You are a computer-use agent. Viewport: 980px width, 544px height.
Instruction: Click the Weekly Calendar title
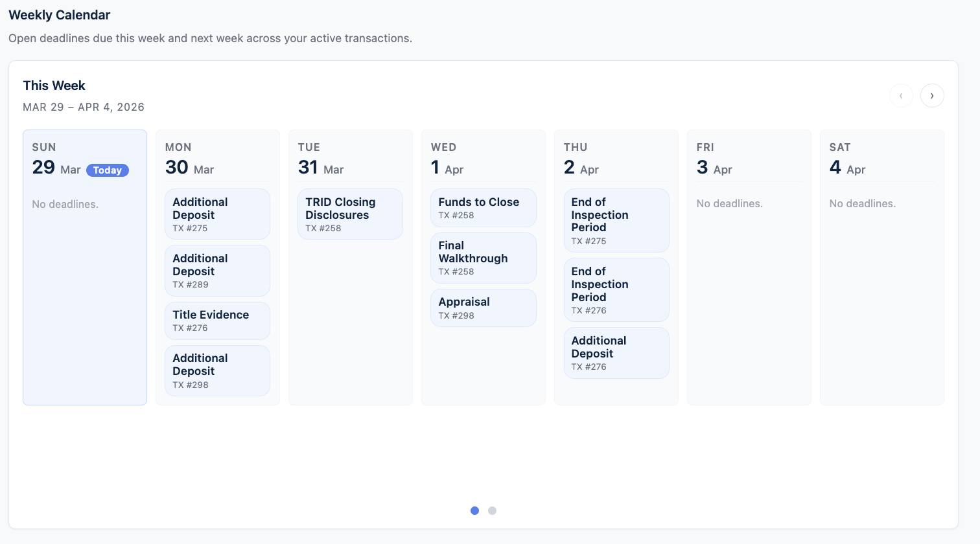(59, 14)
